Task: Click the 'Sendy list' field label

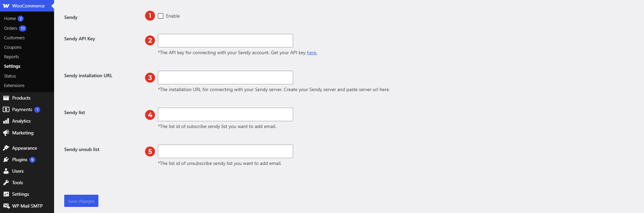Action: coord(74,112)
